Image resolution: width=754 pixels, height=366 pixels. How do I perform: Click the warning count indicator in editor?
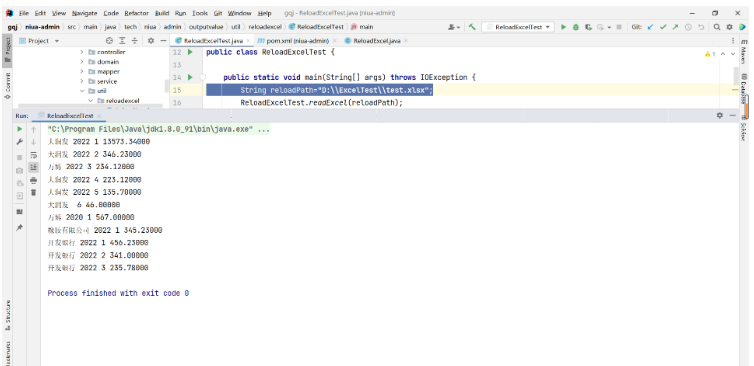[711, 54]
